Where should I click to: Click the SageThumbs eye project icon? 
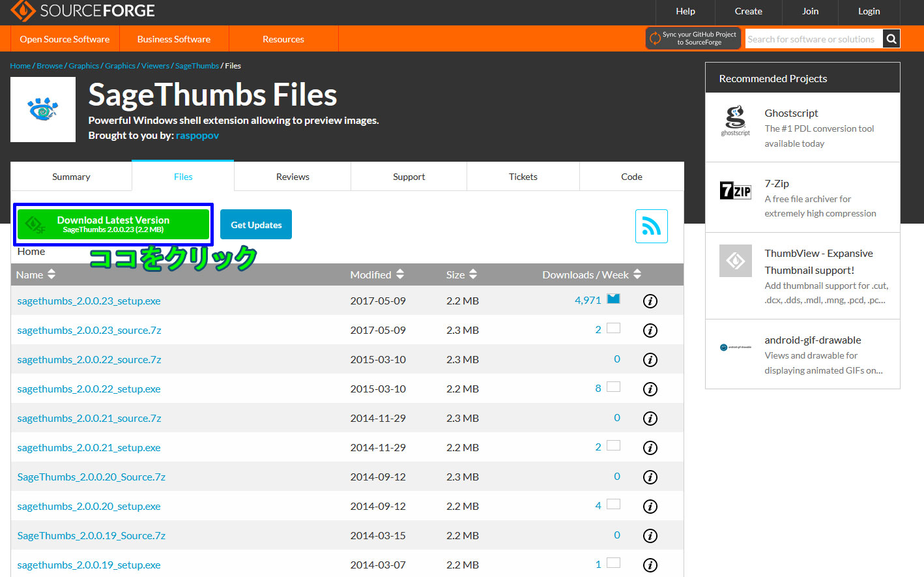43,110
